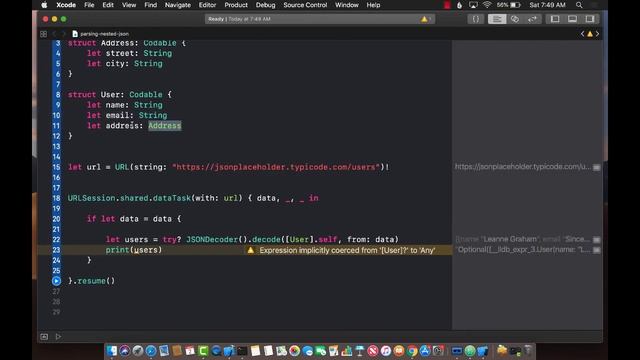
Task: Open the parsing-nested-json jump bar item
Action: 100,34
